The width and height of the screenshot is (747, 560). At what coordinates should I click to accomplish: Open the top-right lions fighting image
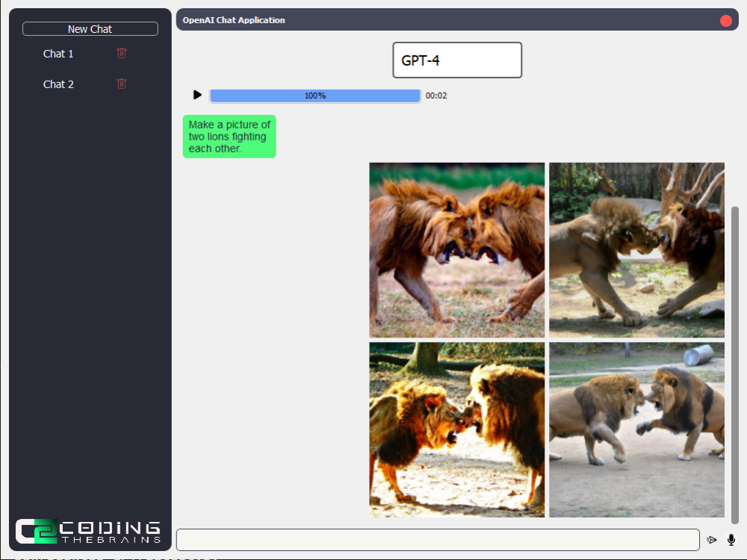(x=636, y=249)
